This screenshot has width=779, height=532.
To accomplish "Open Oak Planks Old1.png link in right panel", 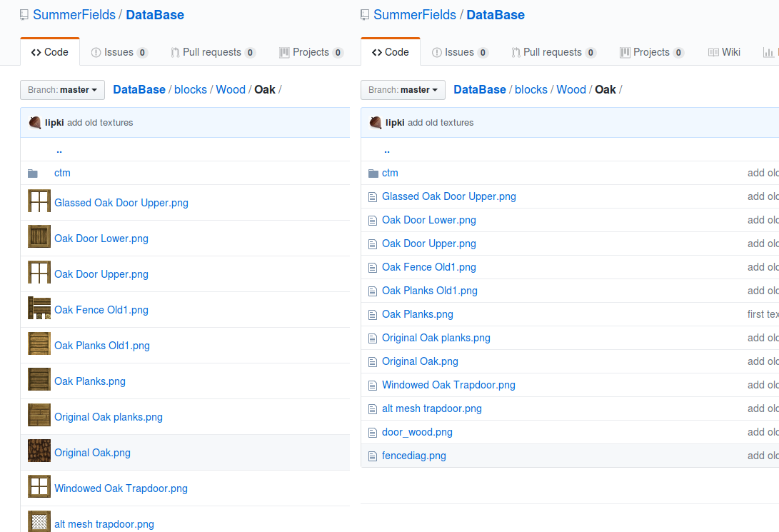I will point(430,291).
